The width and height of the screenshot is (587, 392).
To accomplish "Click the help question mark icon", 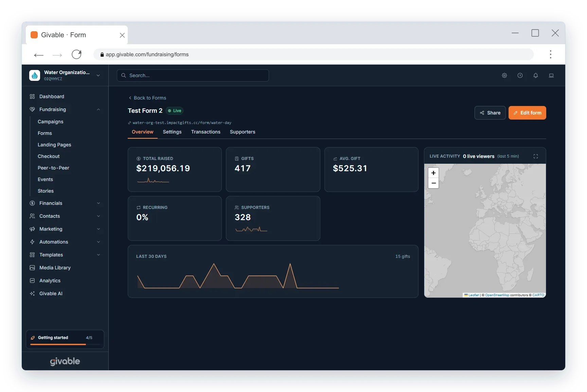I will pos(520,75).
